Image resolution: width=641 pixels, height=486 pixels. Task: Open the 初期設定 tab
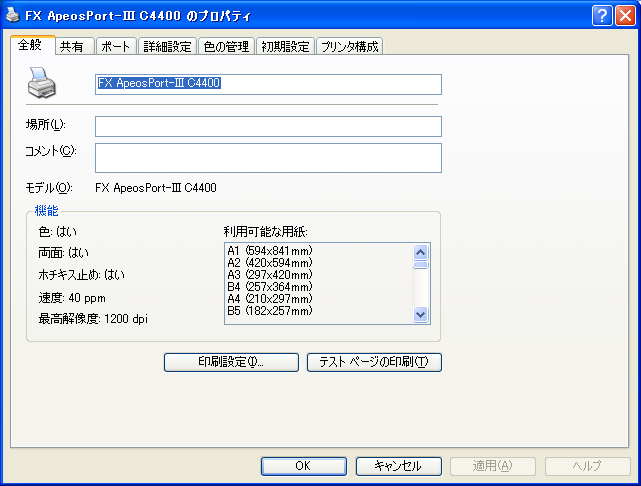click(285, 46)
